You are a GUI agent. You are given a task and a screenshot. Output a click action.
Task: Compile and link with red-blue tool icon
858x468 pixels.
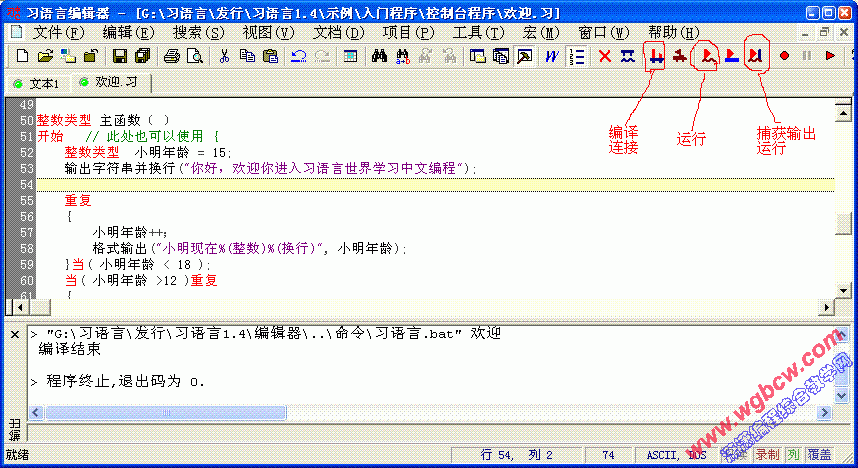[x=657, y=56]
